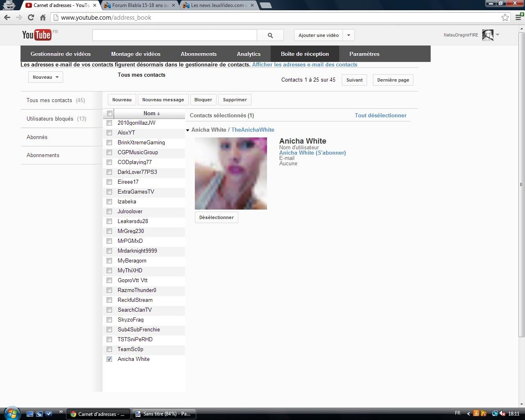This screenshot has width=525, height=420.
Task: Click the muted volume tray icon
Action: (502, 414)
